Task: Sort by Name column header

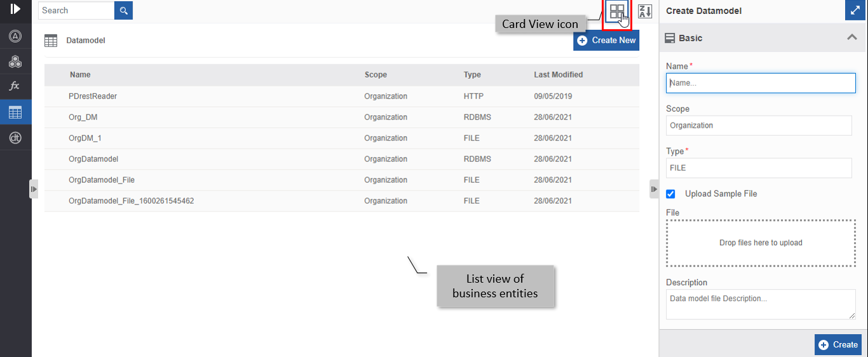Action: (x=80, y=74)
